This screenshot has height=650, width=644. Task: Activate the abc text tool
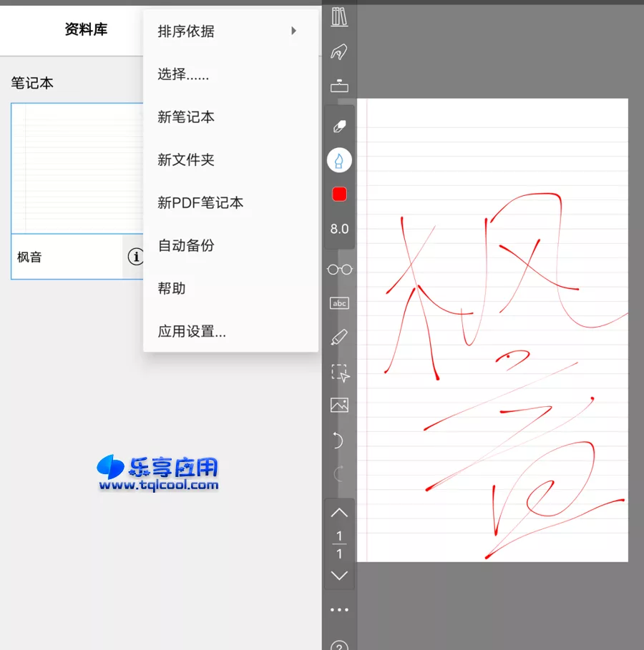pyautogui.click(x=338, y=302)
